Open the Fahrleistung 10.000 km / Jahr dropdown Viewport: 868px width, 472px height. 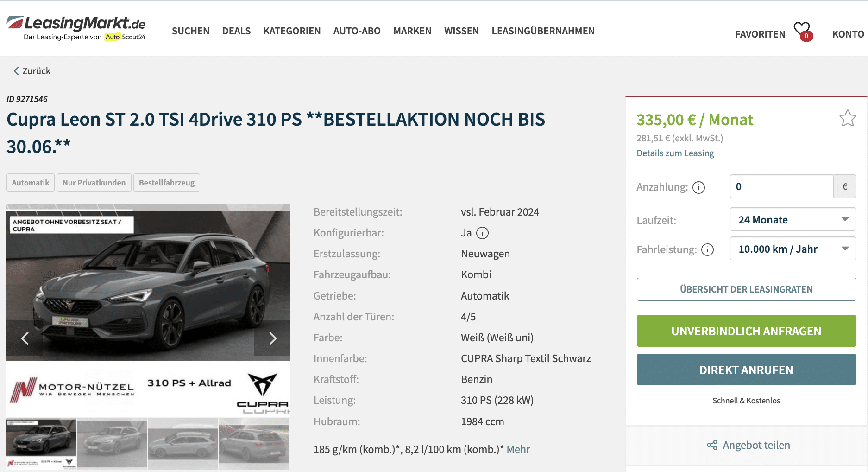(793, 249)
